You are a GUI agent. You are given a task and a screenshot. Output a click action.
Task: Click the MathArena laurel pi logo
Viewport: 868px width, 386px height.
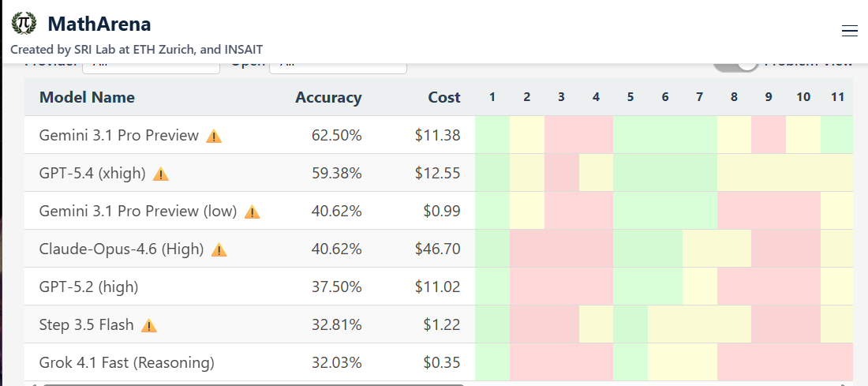(x=24, y=24)
